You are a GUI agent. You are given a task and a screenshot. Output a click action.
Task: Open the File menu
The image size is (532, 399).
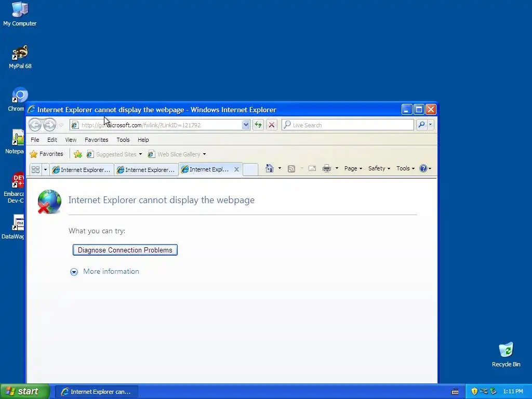[x=35, y=140]
